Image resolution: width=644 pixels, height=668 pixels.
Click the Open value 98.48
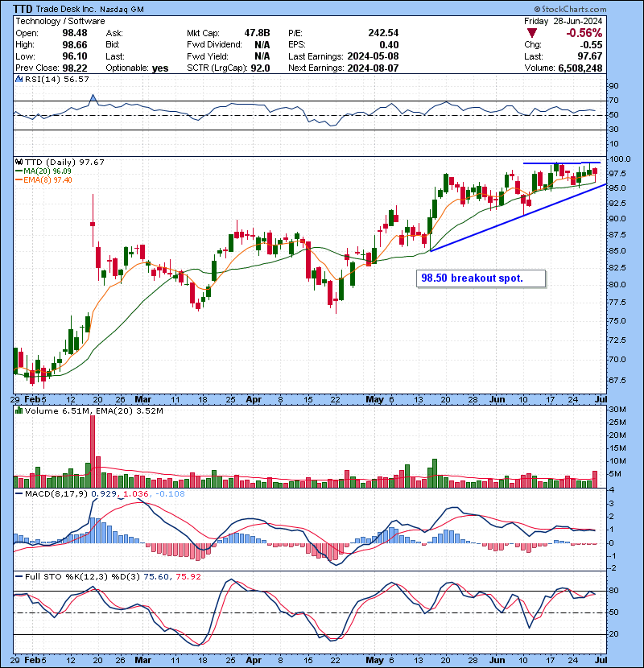coord(75,33)
